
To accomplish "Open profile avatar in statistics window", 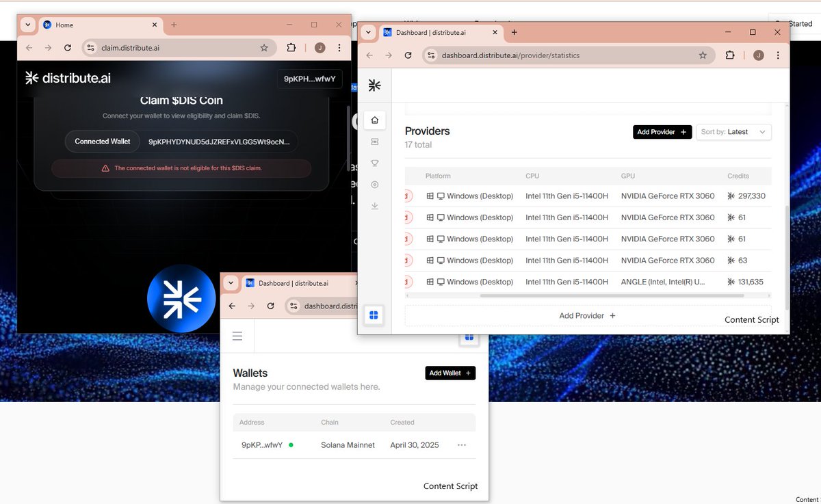I will click(x=758, y=55).
